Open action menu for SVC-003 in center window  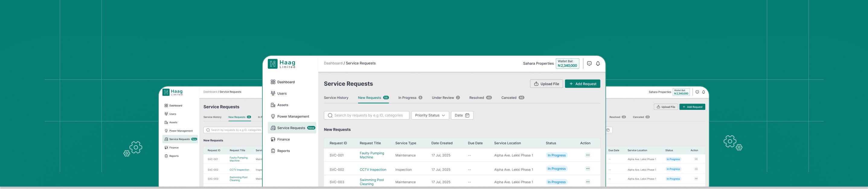click(x=588, y=182)
